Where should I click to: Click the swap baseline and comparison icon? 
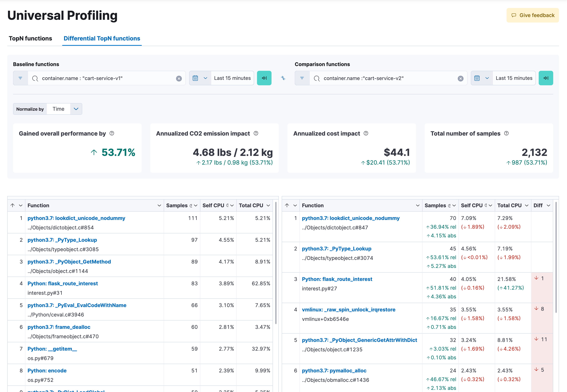click(x=283, y=78)
